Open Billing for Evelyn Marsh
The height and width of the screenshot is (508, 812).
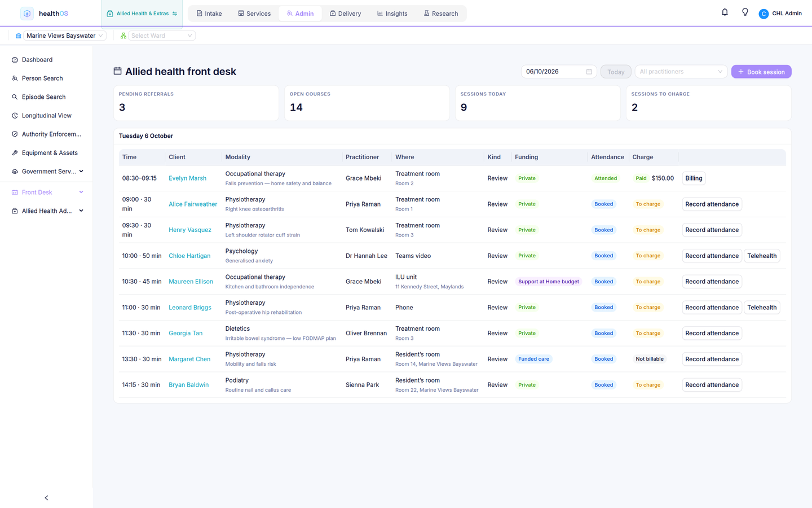tap(694, 178)
